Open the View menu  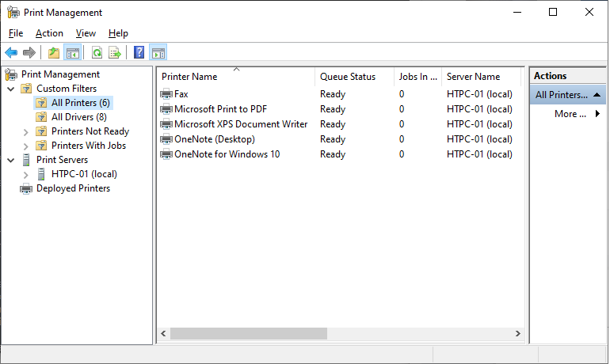[x=86, y=33]
